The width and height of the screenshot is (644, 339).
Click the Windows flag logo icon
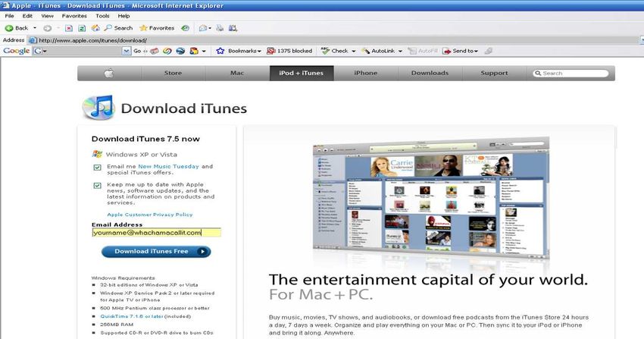(x=97, y=154)
